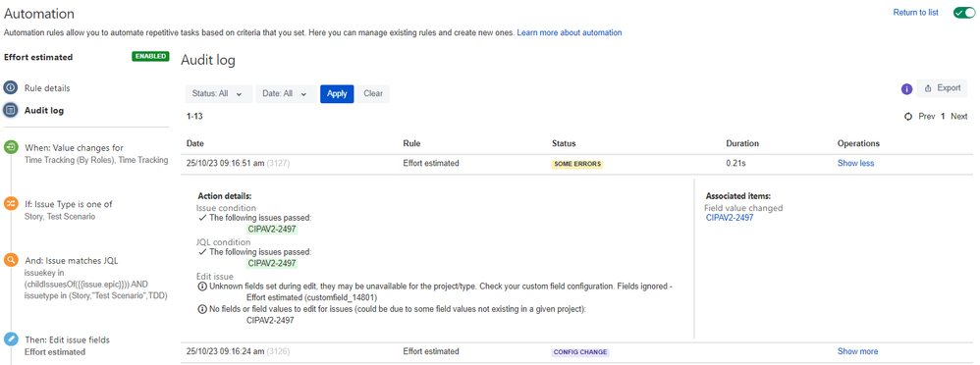Image resolution: width=980 pixels, height=365 pixels.
Task: Toggle the rule enabled switch off
Action: click(x=963, y=13)
